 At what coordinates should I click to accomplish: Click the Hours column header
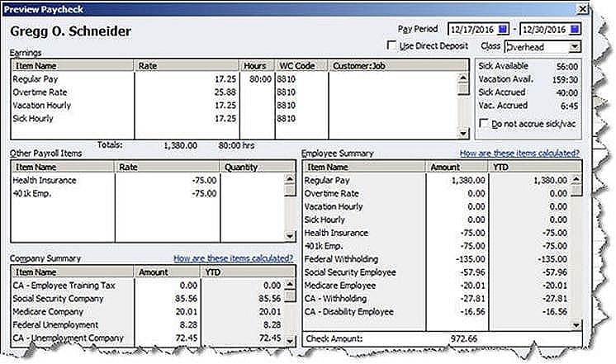257,65
